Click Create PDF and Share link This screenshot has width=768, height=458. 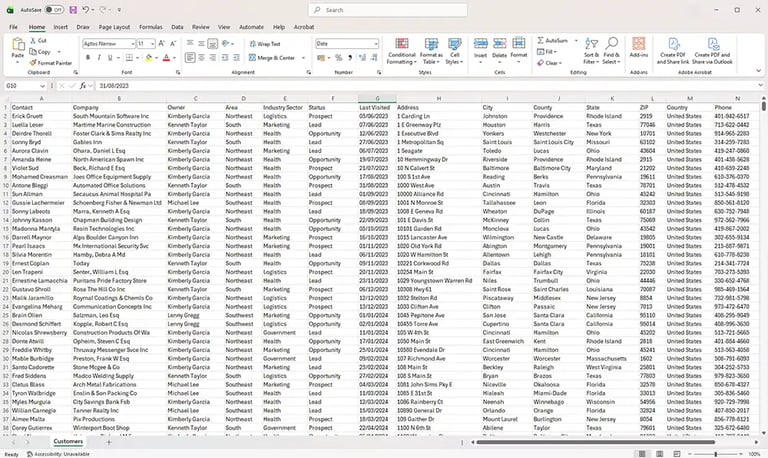click(673, 51)
